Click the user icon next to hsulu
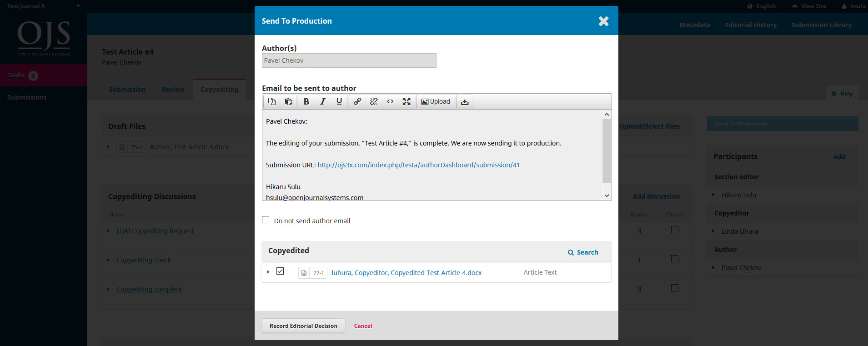The image size is (868, 346). (x=844, y=6)
